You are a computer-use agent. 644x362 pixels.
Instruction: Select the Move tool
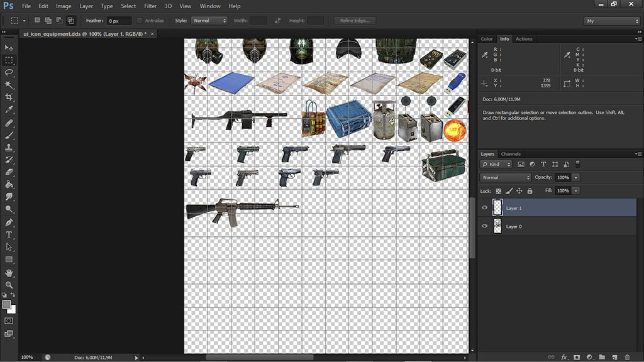click(9, 48)
